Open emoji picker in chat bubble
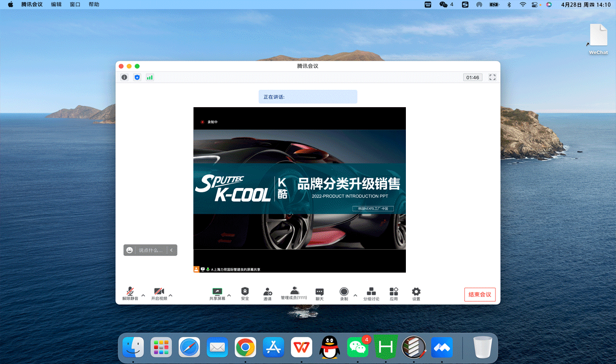Viewport: 616px width, 364px height. 130,250
